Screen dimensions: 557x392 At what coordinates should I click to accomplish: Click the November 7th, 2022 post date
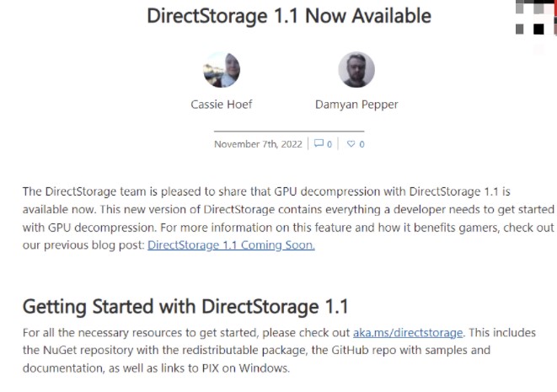(259, 144)
